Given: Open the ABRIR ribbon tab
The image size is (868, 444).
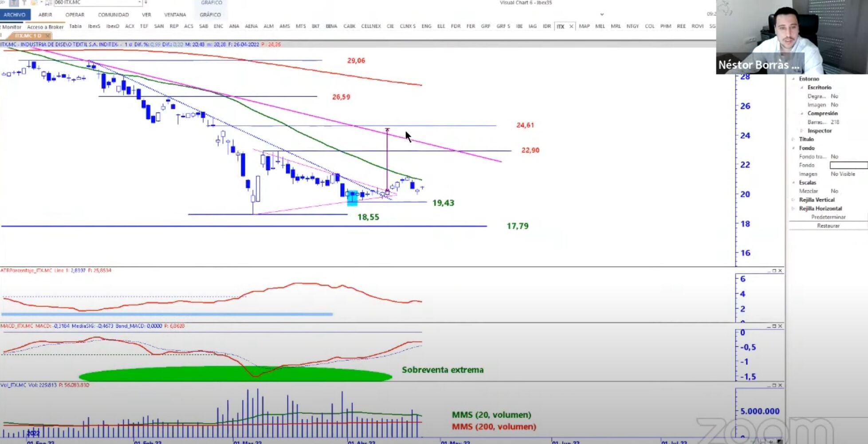Looking at the screenshot, I should click(x=45, y=15).
